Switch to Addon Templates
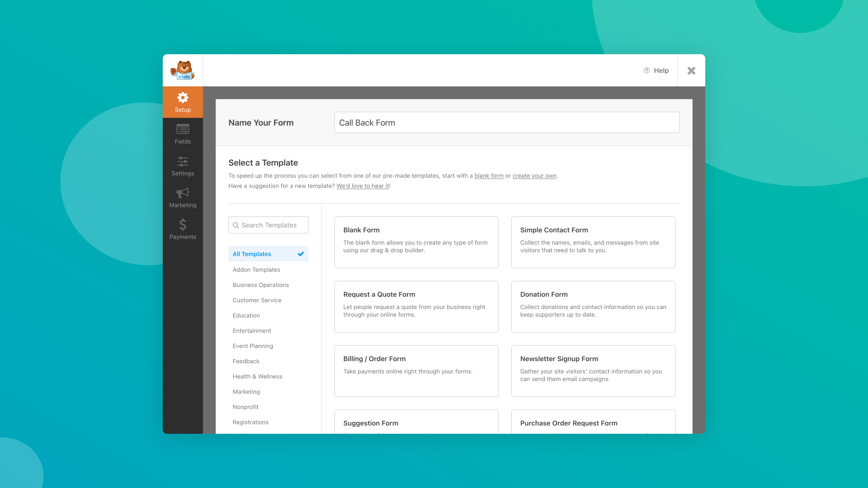The image size is (868, 488). (x=256, y=269)
